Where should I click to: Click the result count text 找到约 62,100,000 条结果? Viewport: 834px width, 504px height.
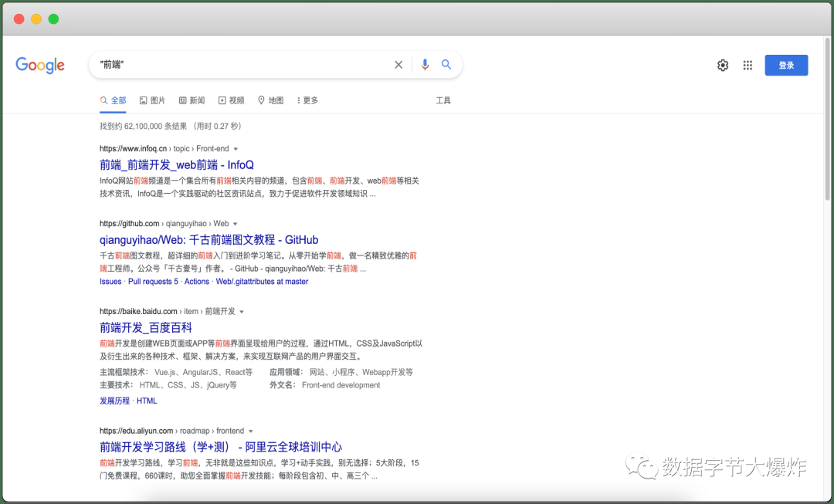pos(143,126)
